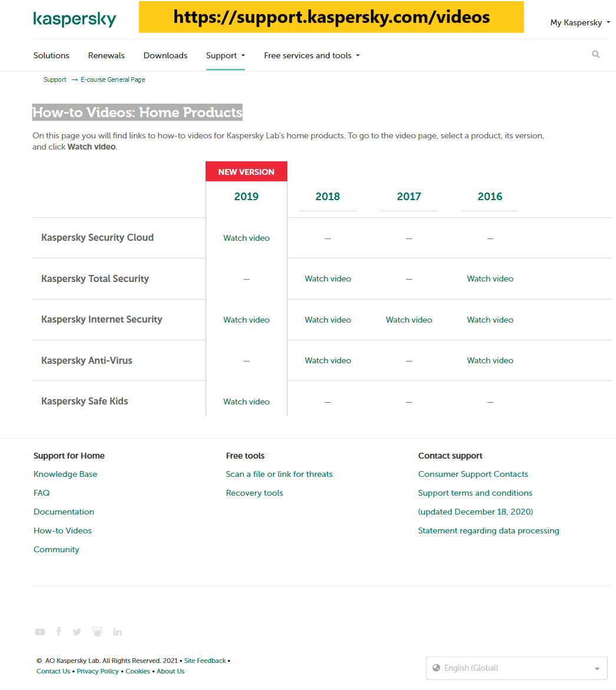Watch video for Anti-Virus 2018
The image size is (616, 690).
point(328,360)
